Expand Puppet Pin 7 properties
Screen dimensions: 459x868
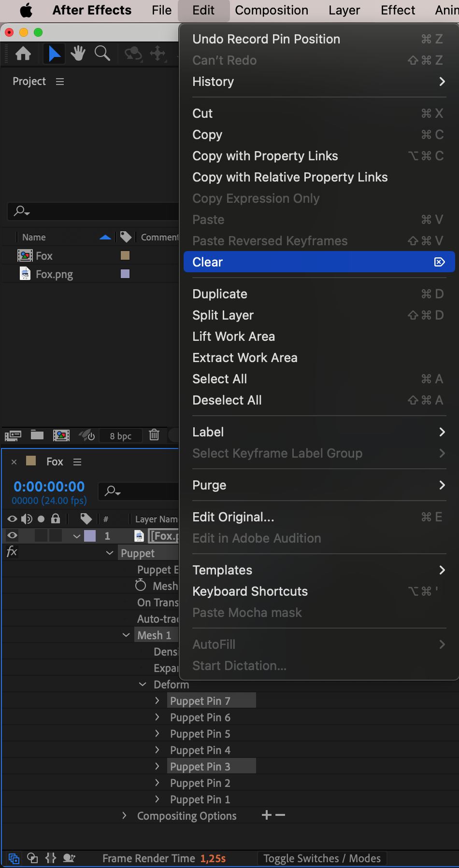point(157,700)
